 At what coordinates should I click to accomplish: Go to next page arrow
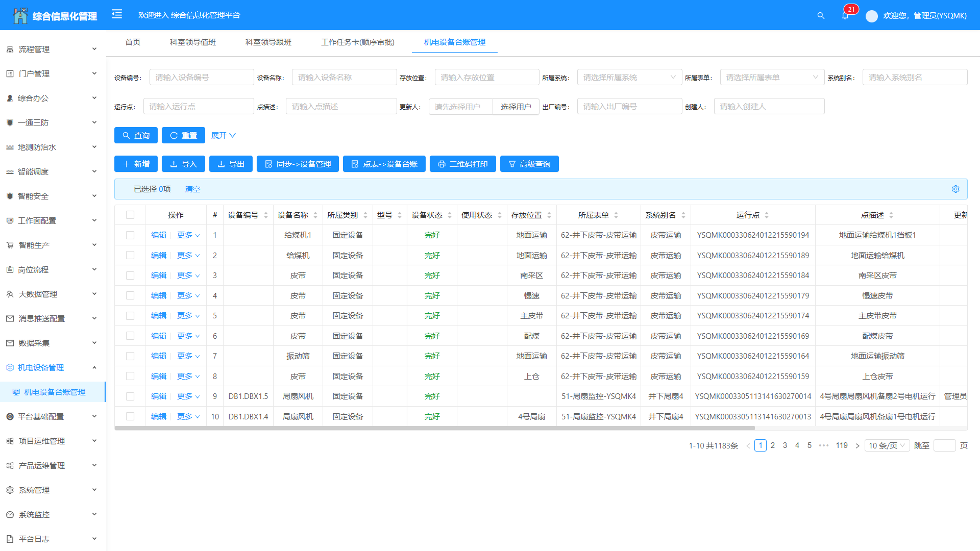point(857,446)
